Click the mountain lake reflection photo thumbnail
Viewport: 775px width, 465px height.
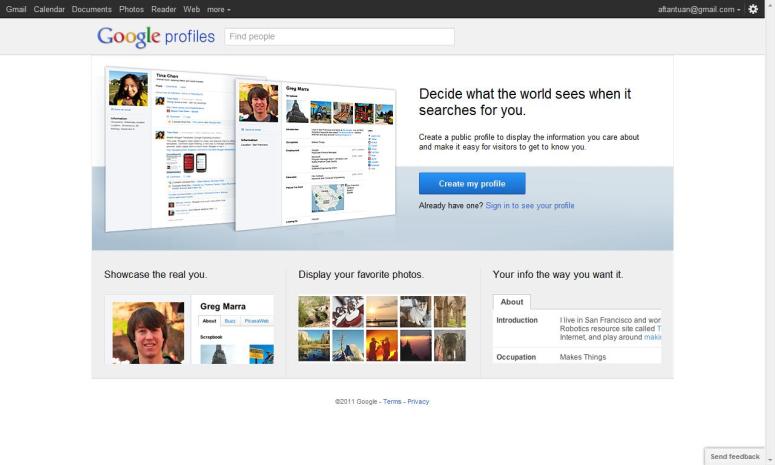(x=314, y=345)
